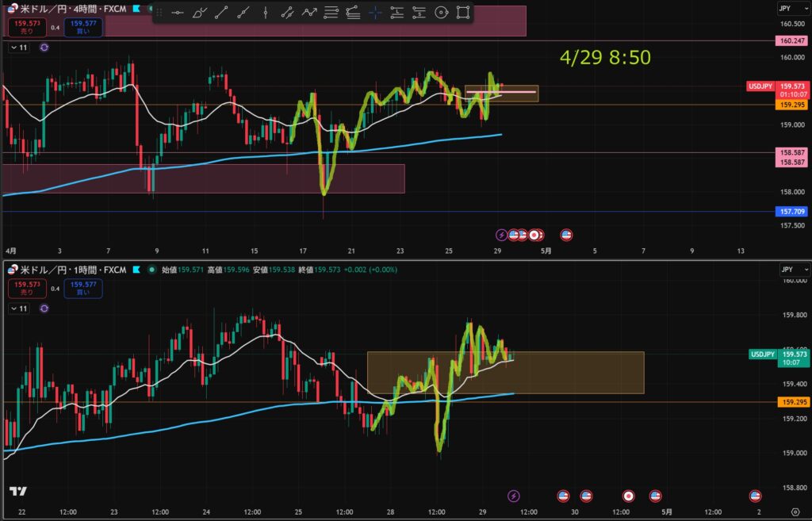This screenshot has height=521, width=812.
Task: Click the 米ドル/円 1時間 symbol title
Action: (x=72, y=270)
